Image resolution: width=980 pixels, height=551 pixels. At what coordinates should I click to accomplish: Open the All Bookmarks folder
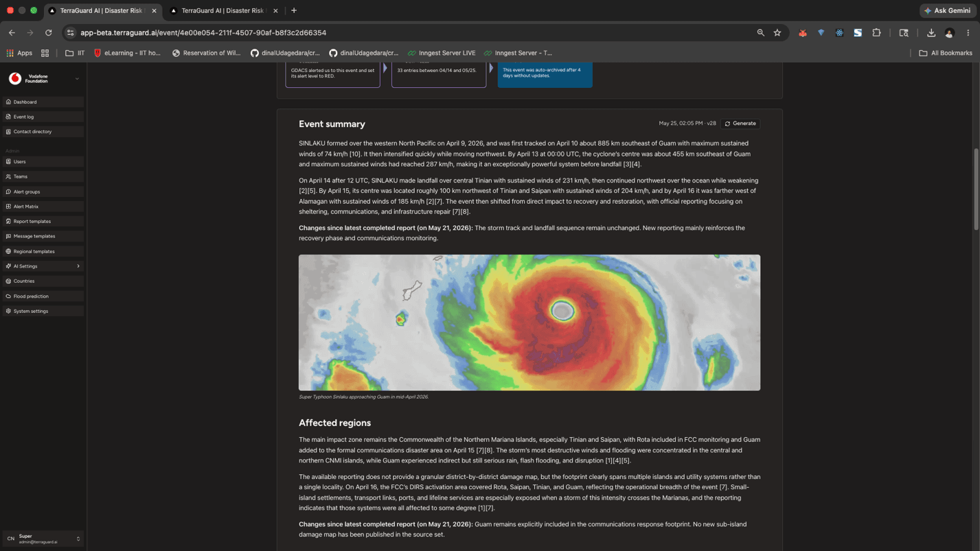[x=946, y=53]
